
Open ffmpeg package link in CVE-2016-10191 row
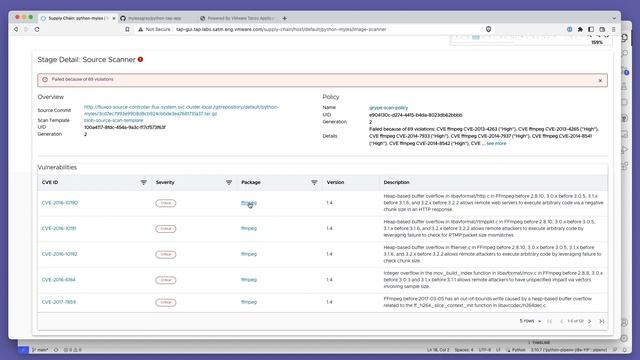point(249,229)
